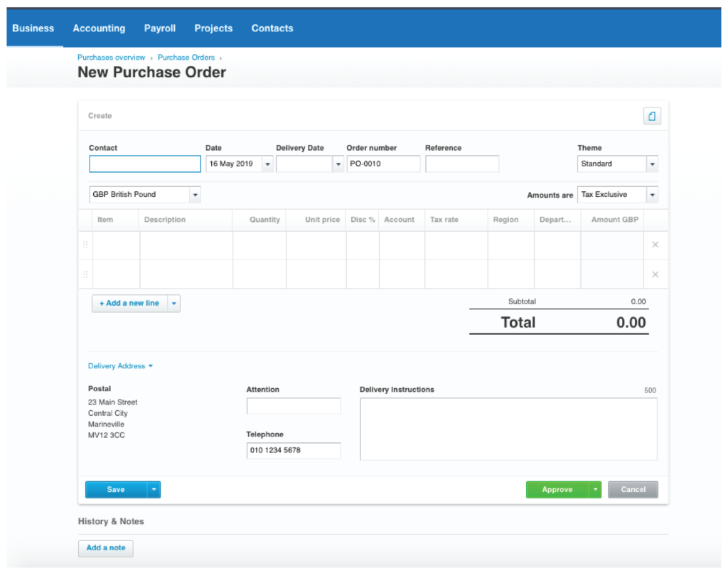Image resolution: width=728 pixels, height=583 pixels.
Task: Open the Projects menu
Action: [213, 28]
